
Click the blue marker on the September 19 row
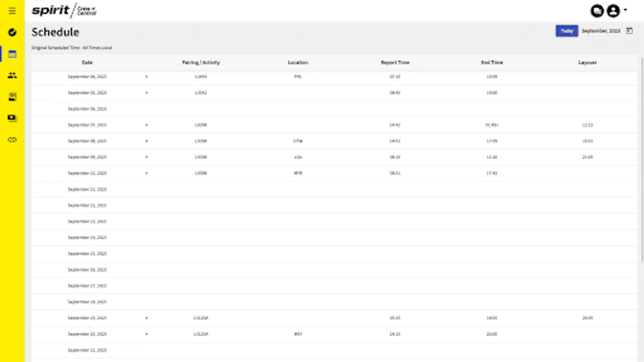pyautogui.click(x=147, y=318)
